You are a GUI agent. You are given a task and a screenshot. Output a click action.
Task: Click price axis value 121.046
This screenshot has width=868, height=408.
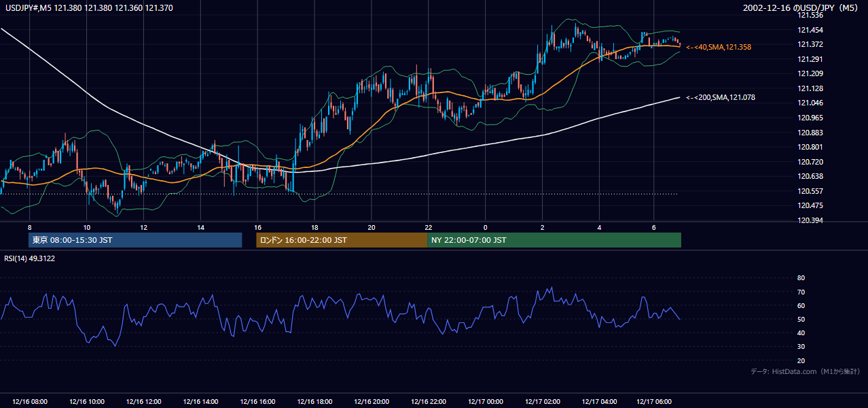click(810, 103)
